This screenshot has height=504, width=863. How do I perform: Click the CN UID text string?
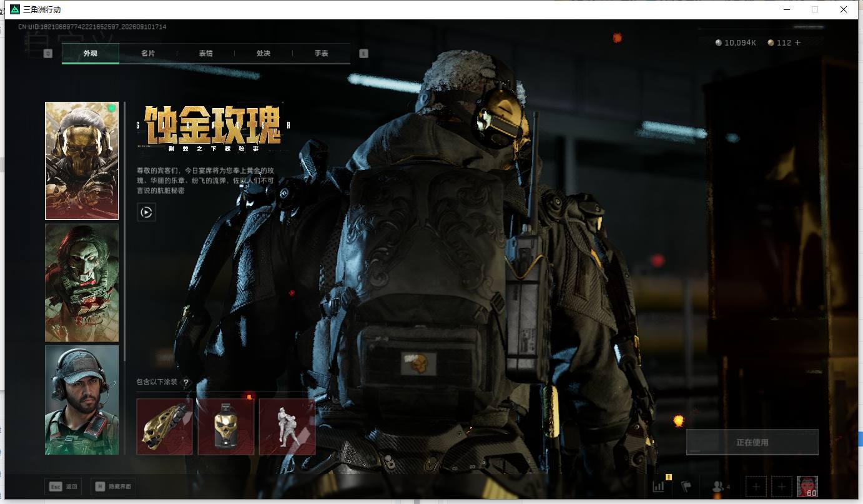(x=92, y=27)
